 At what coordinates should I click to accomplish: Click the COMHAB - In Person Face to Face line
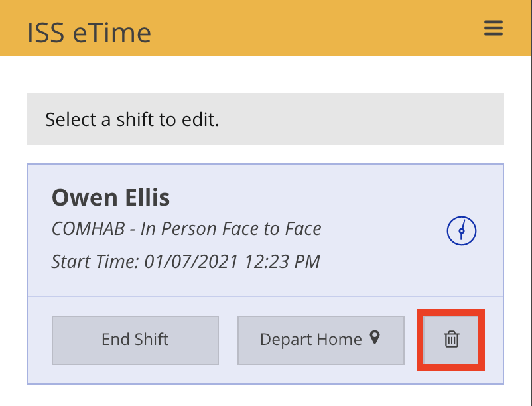186,229
